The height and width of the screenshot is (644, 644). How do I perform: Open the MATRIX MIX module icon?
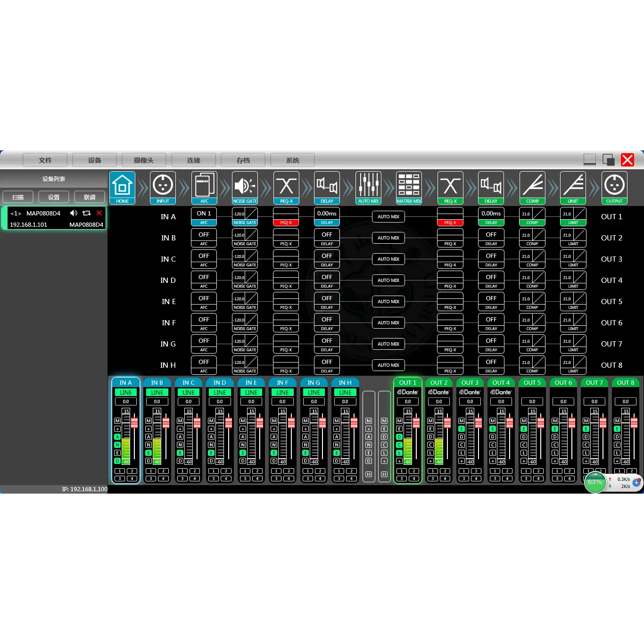409,187
